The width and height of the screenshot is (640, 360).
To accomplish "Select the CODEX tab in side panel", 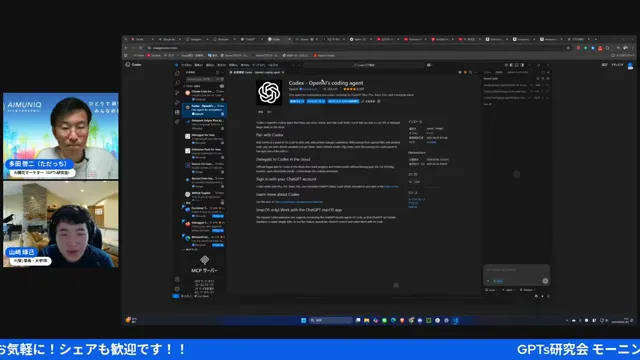I will pyautogui.click(x=499, y=72).
